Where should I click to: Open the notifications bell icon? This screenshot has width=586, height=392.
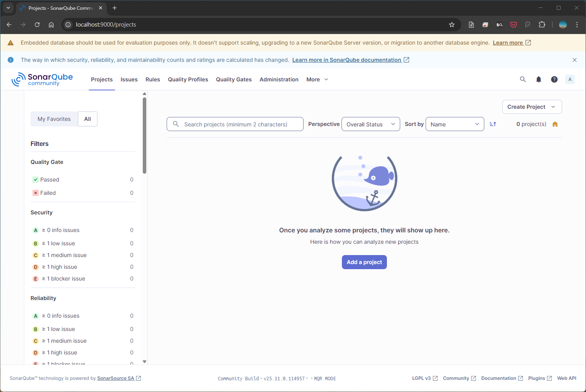pos(539,79)
